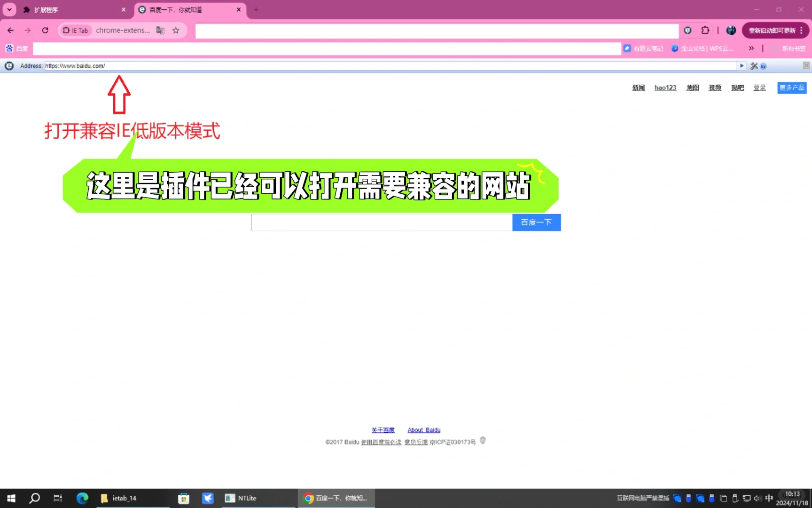Image resolution: width=812 pixels, height=508 pixels.
Task: Open the 关于百度 footer link
Action: coord(383,430)
